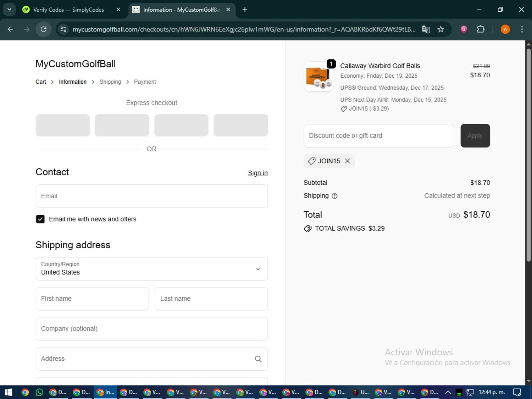
Task: Click the struck-through $21.99 price
Action: [481, 66]
